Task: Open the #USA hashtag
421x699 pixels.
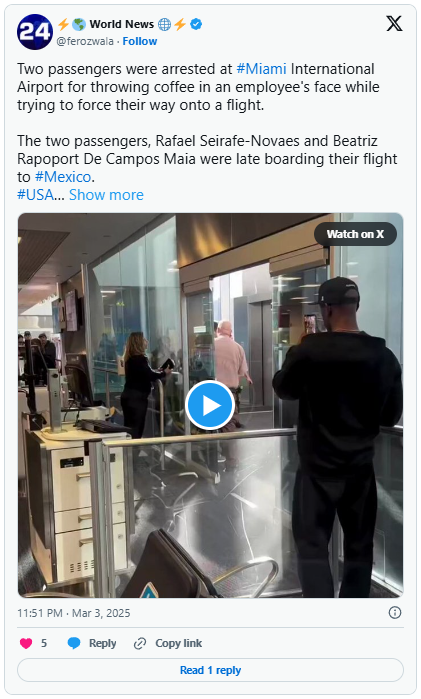Action: [35, 195]
